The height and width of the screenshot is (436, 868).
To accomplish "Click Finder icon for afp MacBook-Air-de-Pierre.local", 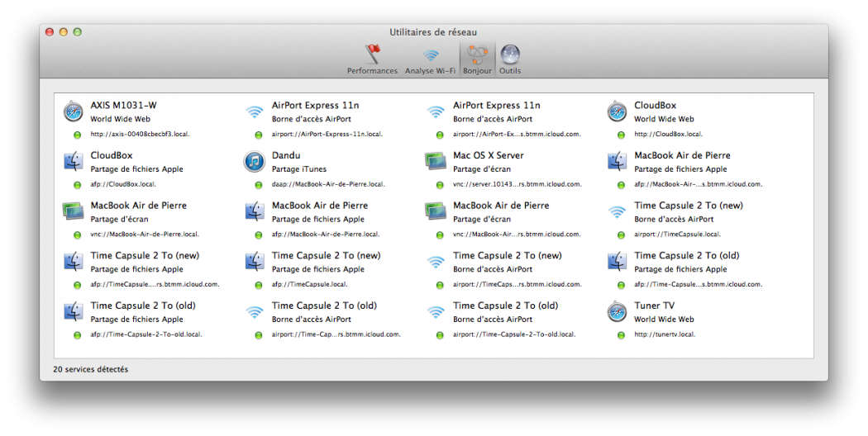I will (x=254, y=211).
